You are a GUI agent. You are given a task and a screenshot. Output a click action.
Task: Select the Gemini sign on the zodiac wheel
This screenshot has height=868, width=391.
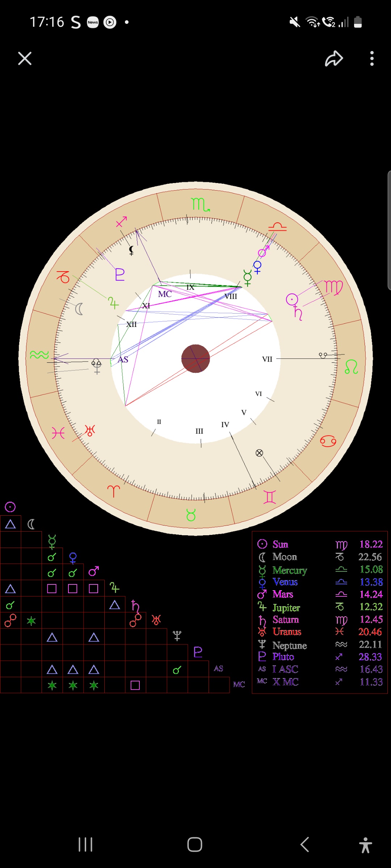270,497
